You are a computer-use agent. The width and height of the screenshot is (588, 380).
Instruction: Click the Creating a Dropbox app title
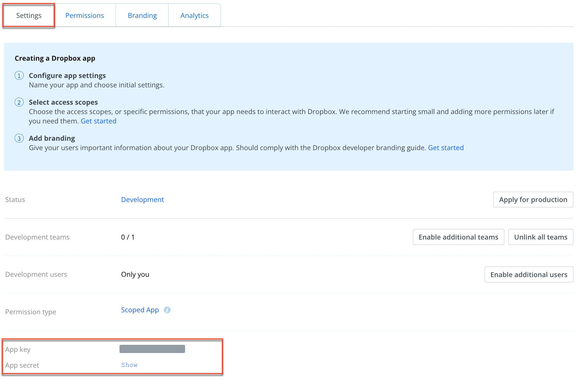pyautogui.click(x=55, y=58)
